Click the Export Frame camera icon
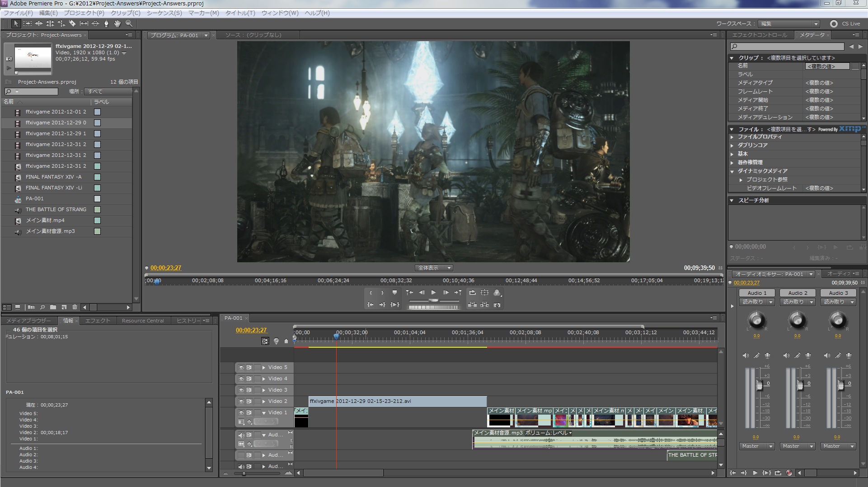The height and width of the screenshot is (487, 868). tap(497, 305)
